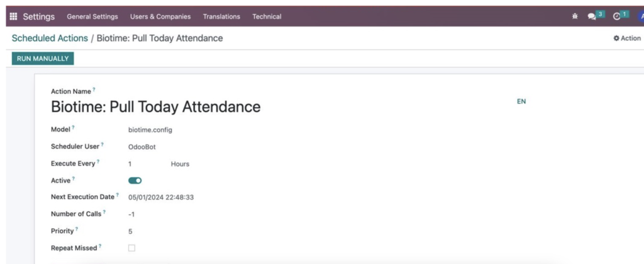Check the Repeat Missed checkbox
This screenshot has height=264, width=644.
131,248
